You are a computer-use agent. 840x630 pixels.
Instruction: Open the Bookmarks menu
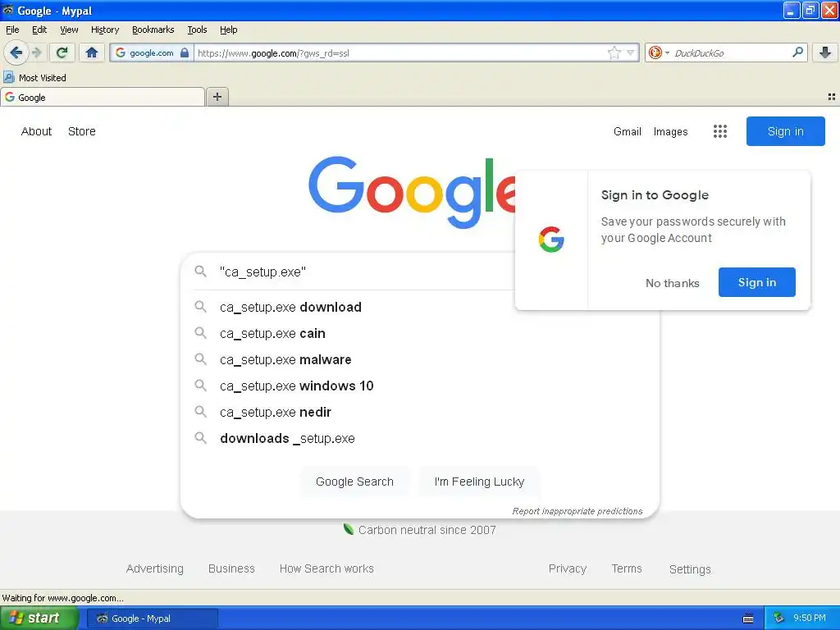point(153,30)
